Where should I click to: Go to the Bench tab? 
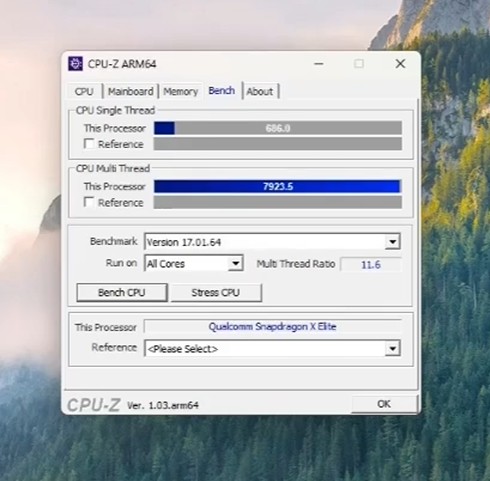coord(222,90)
